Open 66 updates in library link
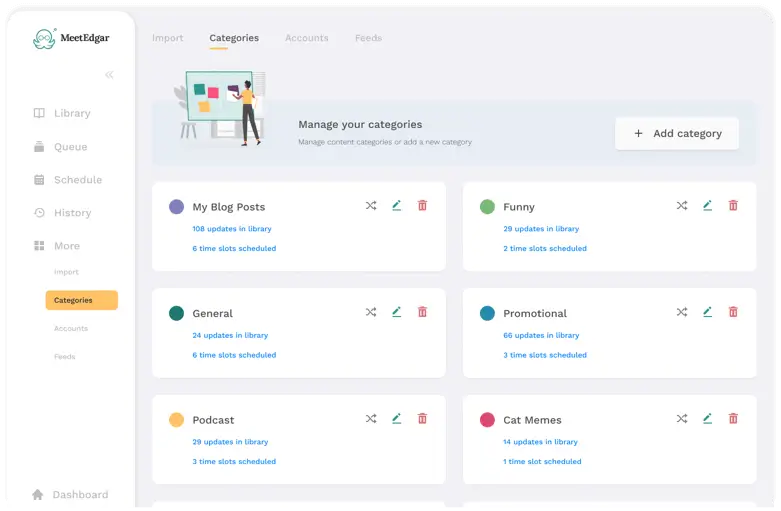Screen dimensions: 781x511 coord(541,335)
